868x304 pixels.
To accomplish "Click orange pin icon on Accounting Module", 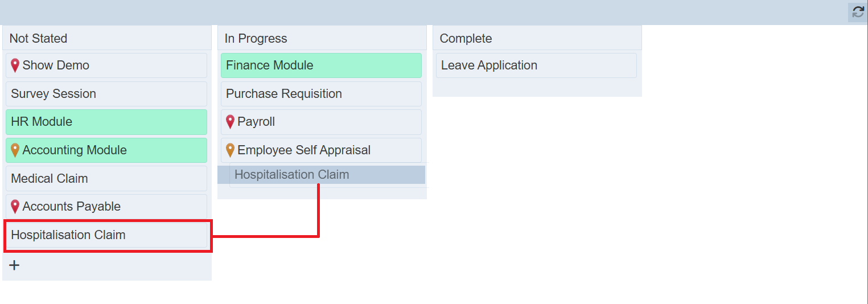I will coord(15,150).
